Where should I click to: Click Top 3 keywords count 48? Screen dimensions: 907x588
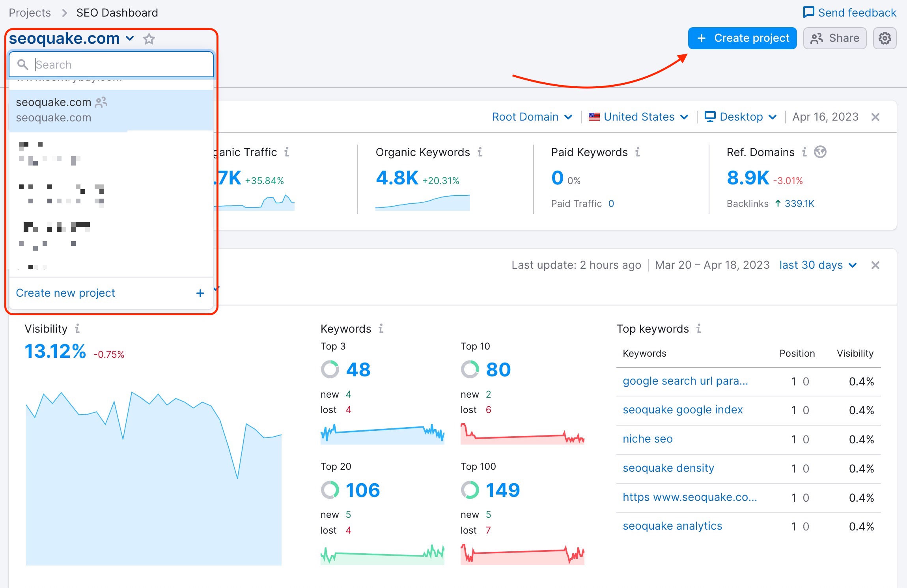(358, 369)
